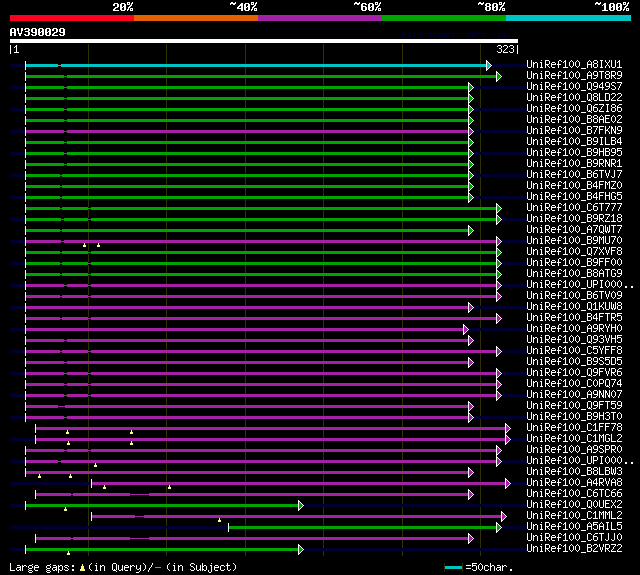
Task: Click the UniRef100_B7FKN9 label
Action: point(574,131)
